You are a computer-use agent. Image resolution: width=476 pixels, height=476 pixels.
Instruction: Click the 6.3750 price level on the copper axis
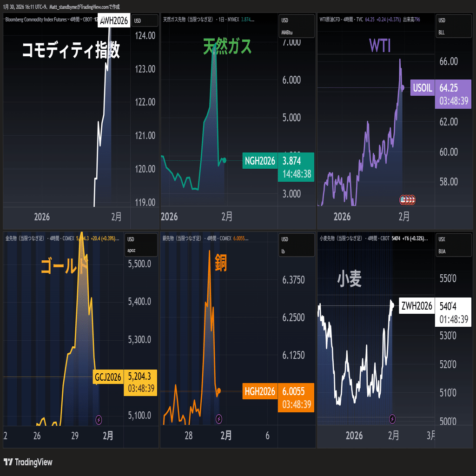[x=294, y=279]
